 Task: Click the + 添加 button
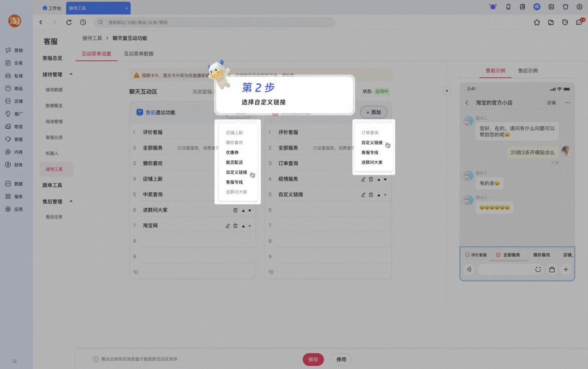click(x=374, y=112)
